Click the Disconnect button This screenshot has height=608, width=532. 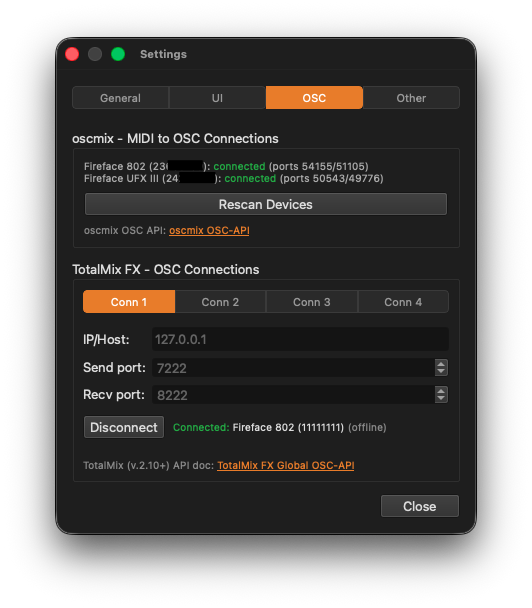point(124,427)
